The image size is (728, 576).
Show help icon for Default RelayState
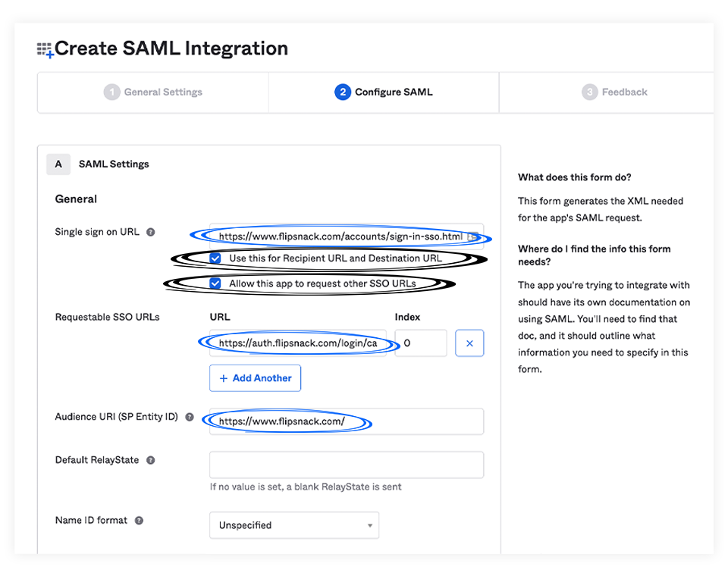click(x=150, y=460)
